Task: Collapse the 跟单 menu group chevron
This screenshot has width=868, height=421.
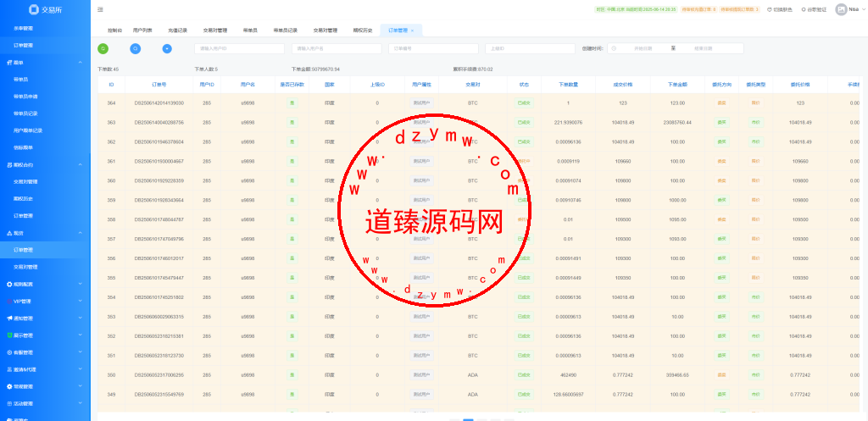Action: point(81,63)
